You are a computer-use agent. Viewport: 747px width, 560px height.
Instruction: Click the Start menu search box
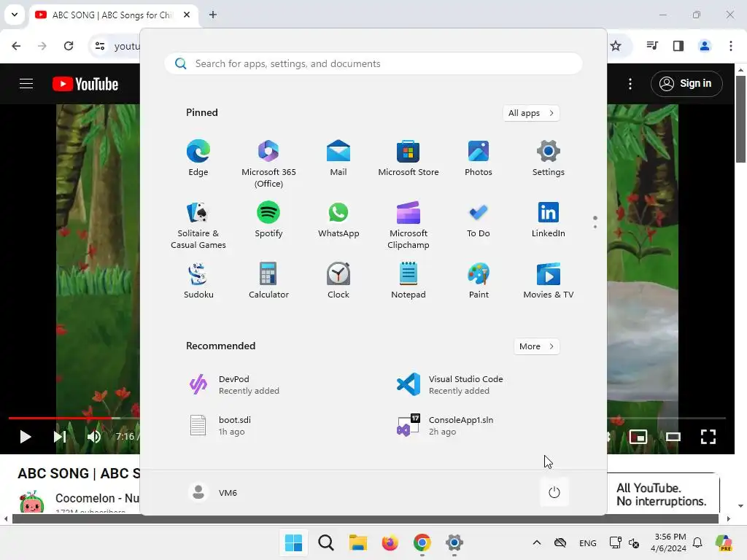(373, 63)
